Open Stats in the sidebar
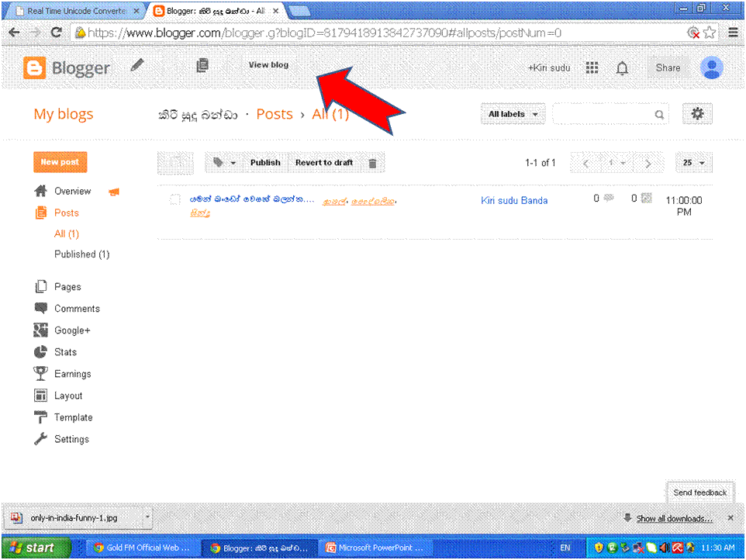Screen dimensions: 746x560 click(65, 352)
